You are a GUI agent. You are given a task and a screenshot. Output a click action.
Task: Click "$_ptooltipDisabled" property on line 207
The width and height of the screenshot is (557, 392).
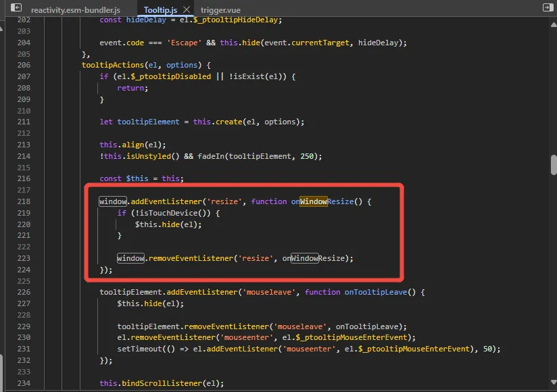(171, 76)
